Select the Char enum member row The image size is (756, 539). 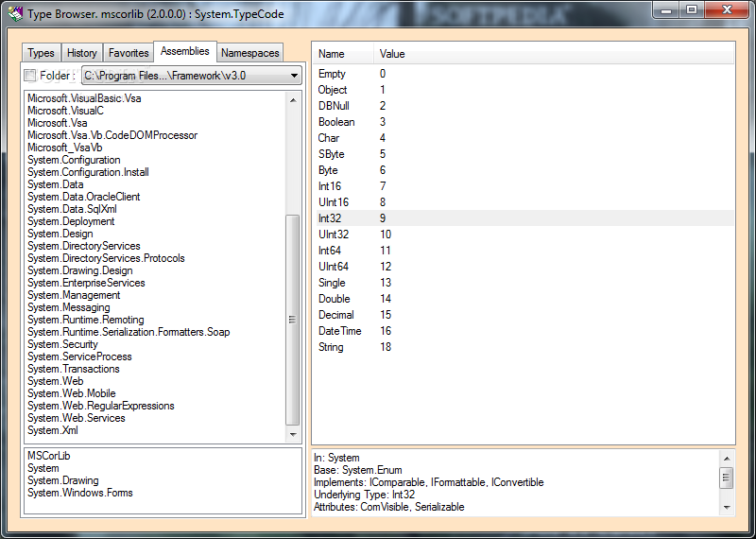tap(524, 138)
